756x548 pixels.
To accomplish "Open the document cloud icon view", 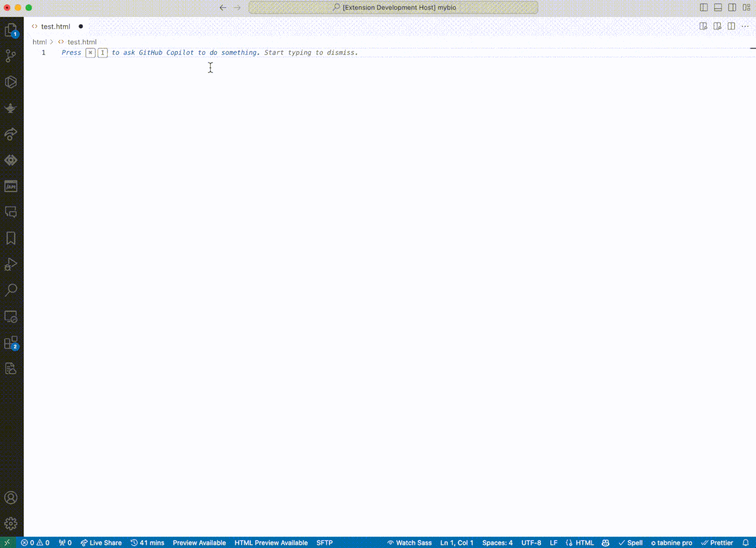I will click(x=11, y=368).
